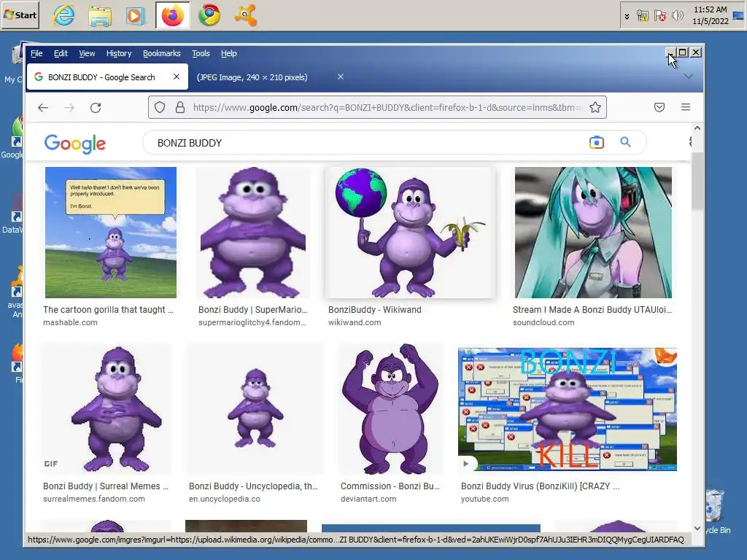Open the Avast icon in the taskbar
Image resolution: width=747 pixels, height=560 pixels.
[x=245, y=15]
